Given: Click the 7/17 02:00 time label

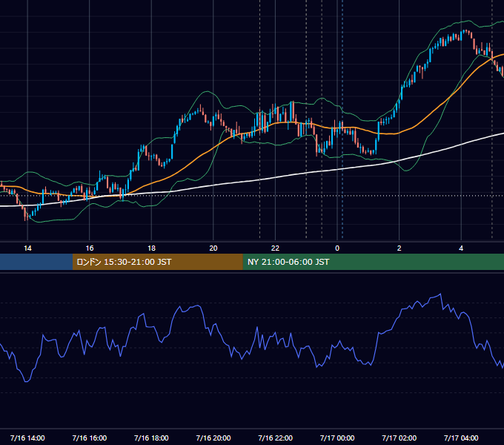Looking at the screenshot, I should tap(399, 438).
